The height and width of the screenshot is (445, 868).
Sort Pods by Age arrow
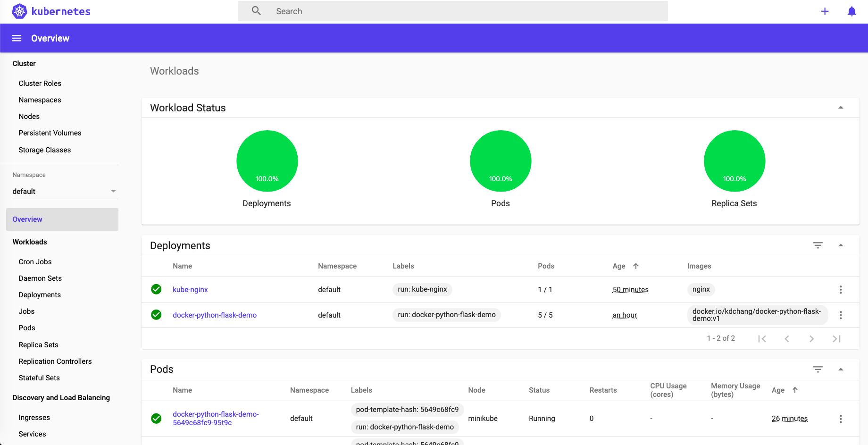(x=795, y=390)
